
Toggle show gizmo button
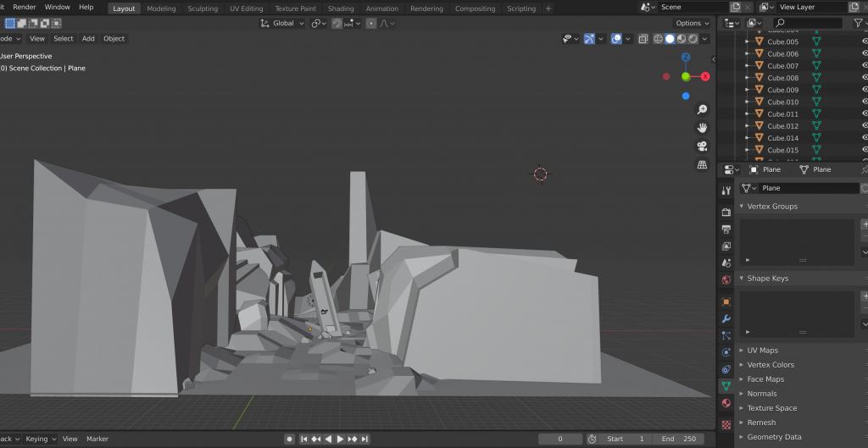tap(590, 39)
